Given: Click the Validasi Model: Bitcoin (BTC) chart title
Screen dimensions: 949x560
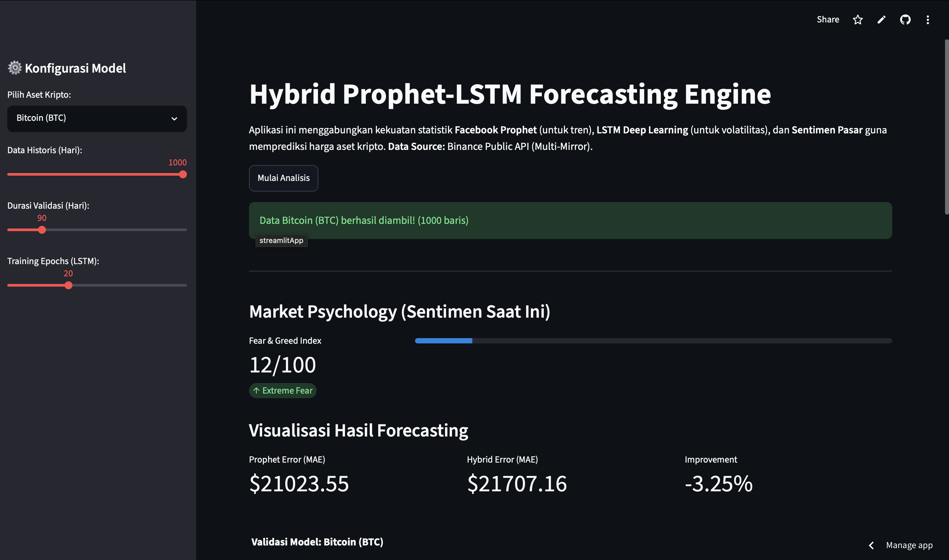Looking at the screenshot, I should pos(317,542).
